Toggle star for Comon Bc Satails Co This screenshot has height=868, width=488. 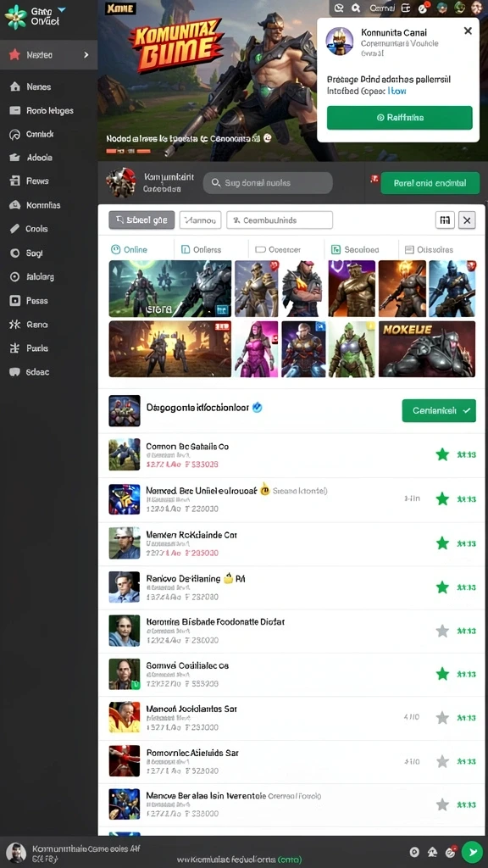(442, 455)
